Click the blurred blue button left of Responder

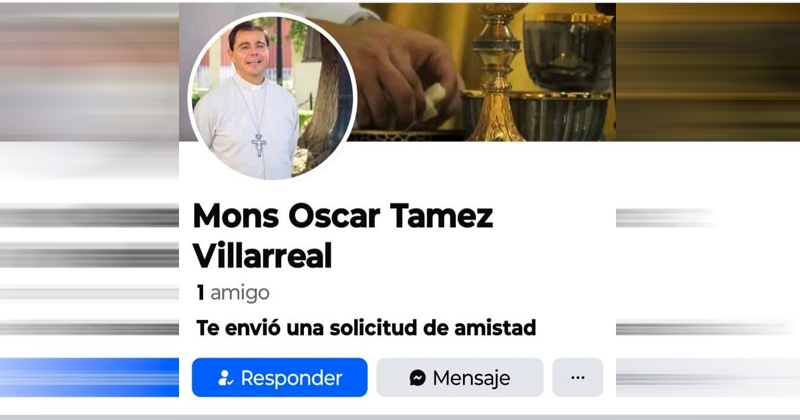89,378
